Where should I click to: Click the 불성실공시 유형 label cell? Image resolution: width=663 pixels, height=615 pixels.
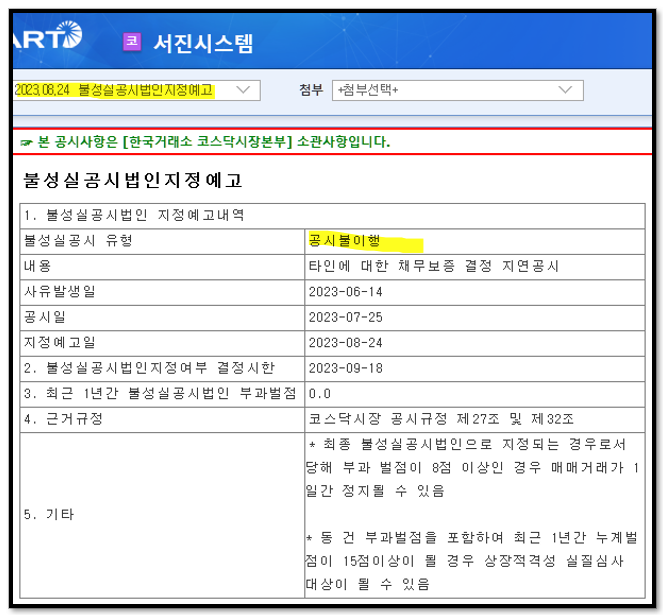[x=162, y=241]
